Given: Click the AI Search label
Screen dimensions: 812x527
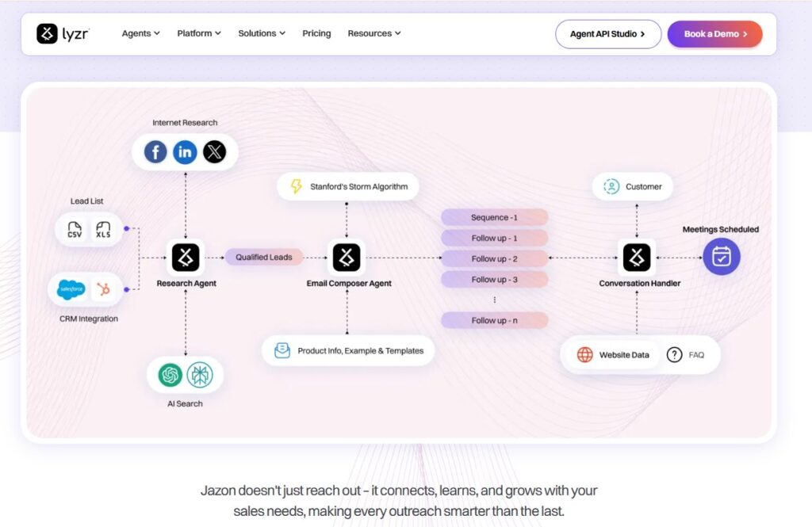Looking at the screenshot, I should click(x=185, y=404).
